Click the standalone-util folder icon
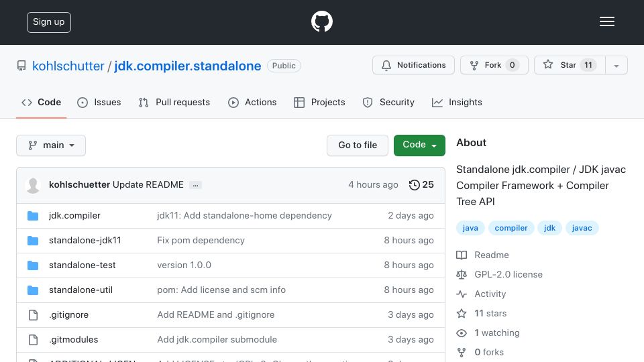 33,290
